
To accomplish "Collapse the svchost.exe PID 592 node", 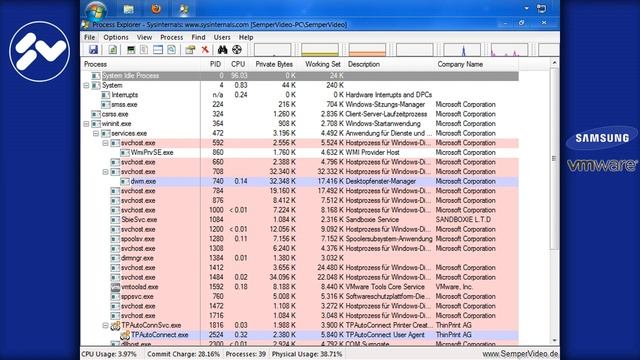I will pos(106,143).
